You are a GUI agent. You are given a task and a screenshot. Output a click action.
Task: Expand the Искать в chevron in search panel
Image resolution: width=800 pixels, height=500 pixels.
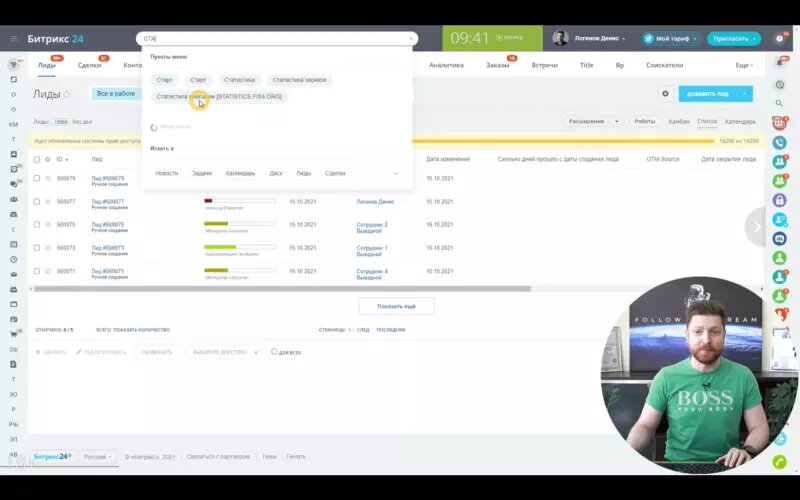tap(396, 173)
